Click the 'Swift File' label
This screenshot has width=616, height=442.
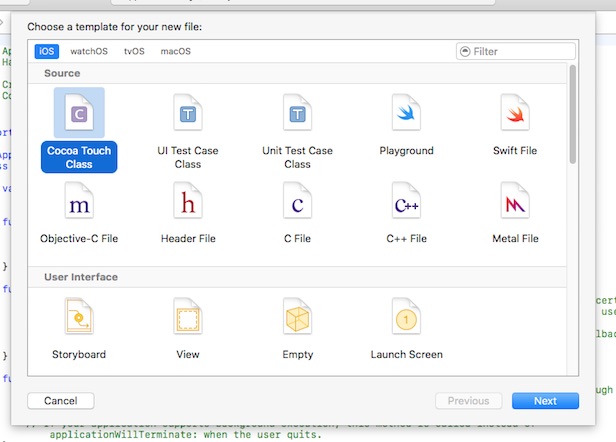pyautogui.click(x=515, y=150)
